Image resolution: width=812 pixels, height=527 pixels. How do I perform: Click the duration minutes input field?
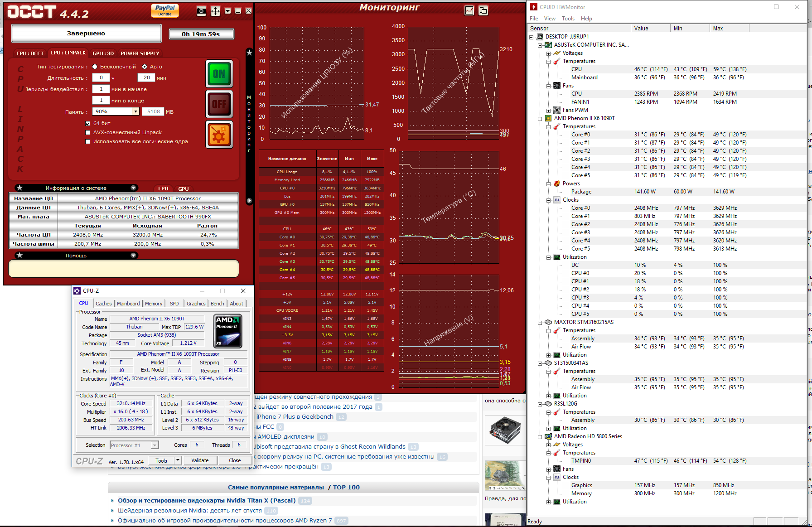point(146,77)
